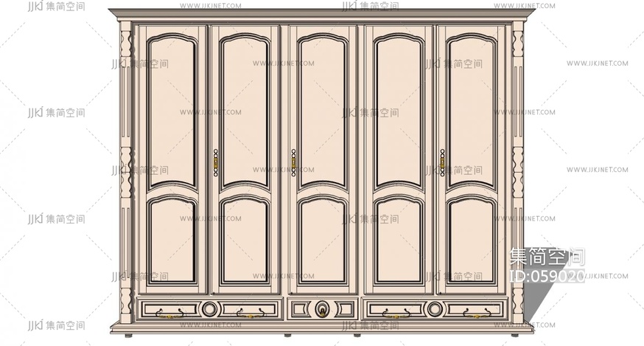The height and width of the screenshot is (346, 644).
Task: Click the brass handle on the fifth door
Action: 442,162
